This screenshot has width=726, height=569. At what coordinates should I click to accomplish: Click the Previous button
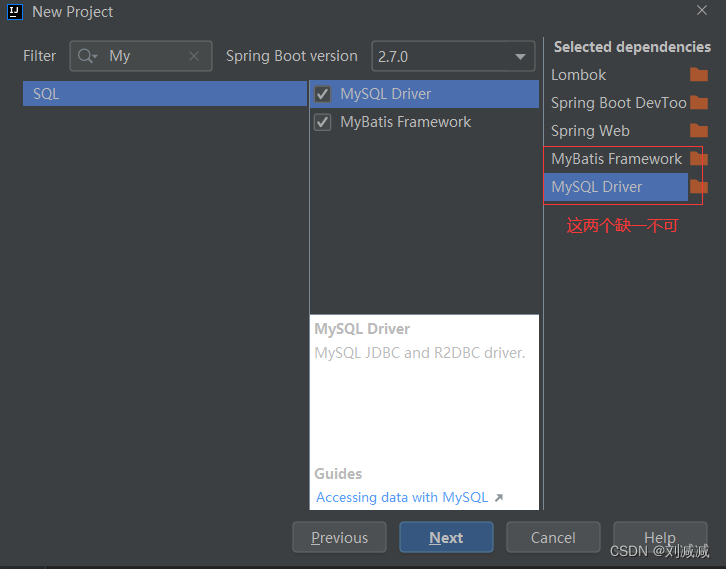[x=339, y=537]
